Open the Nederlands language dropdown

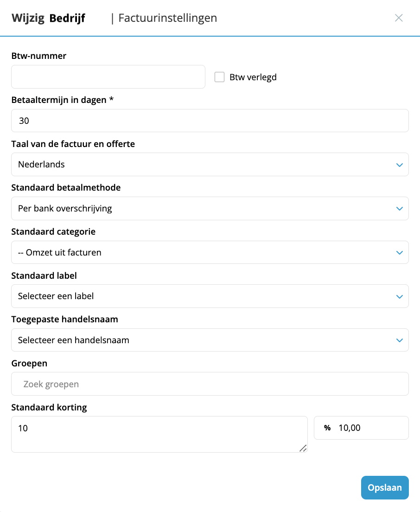click(x=210, y=164)
